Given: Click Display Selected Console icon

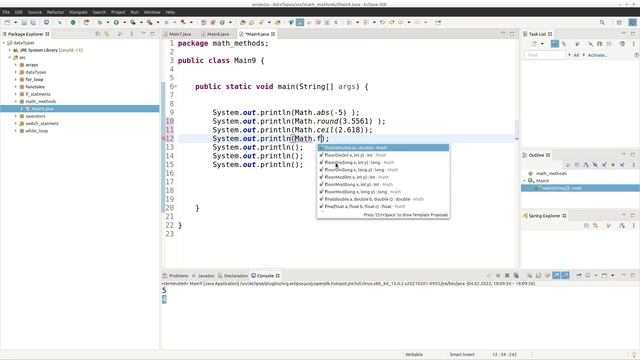Looking at the screenshot, I should point(588,276).
